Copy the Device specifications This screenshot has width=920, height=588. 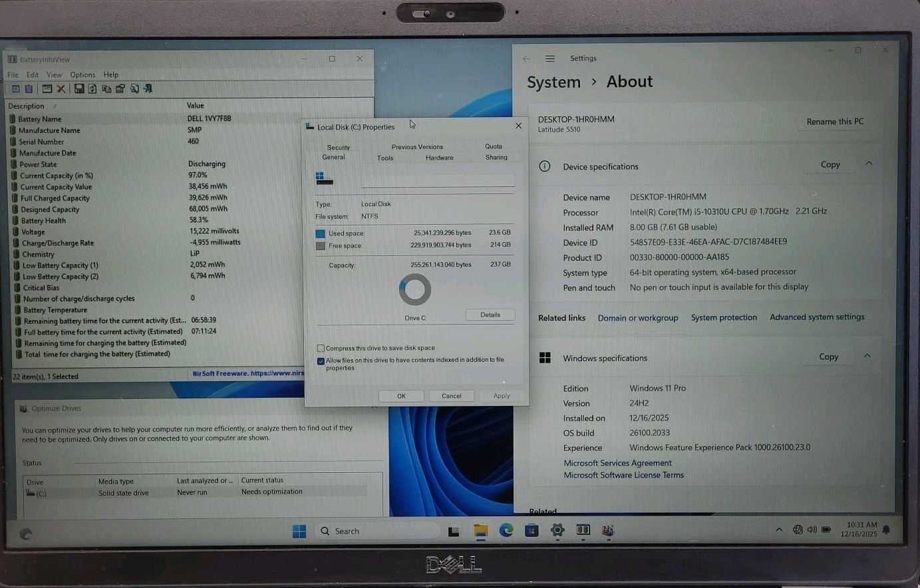[830, 164]
